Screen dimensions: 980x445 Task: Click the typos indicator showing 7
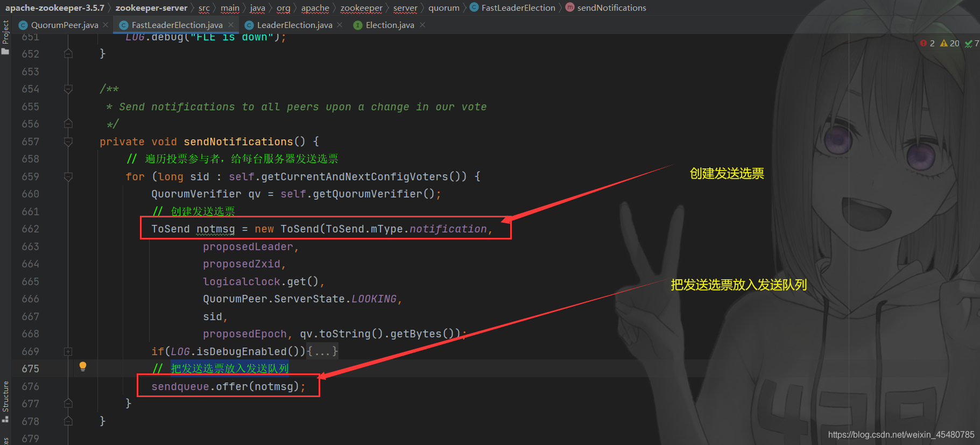tap(972, 43)
